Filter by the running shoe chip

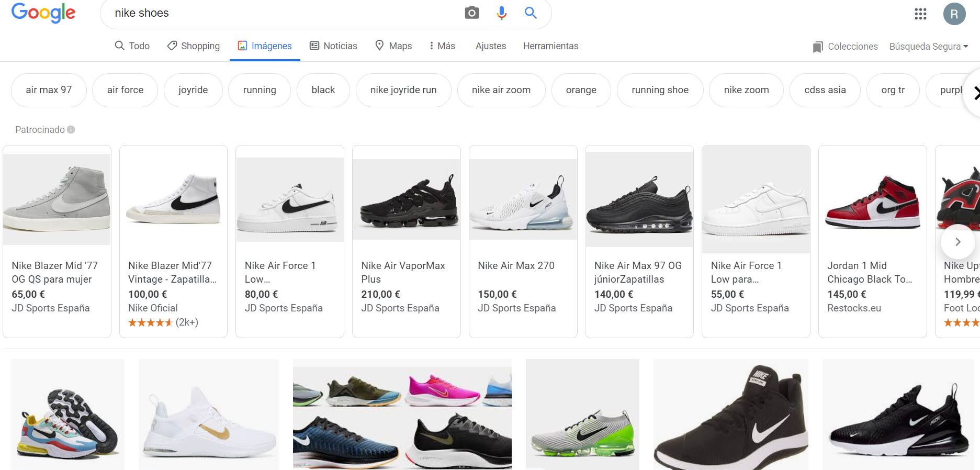point(660,90)
